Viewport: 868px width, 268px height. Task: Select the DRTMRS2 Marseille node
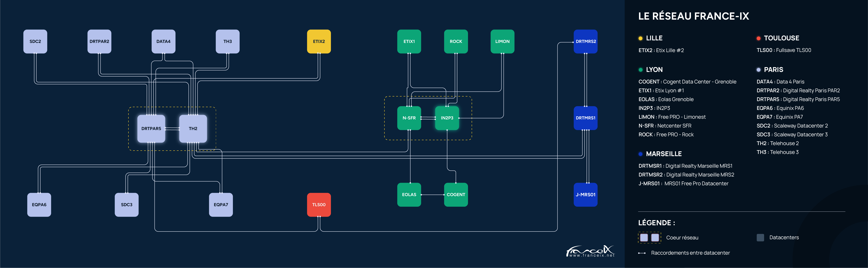pyautogui.click(x=586, y=41)
